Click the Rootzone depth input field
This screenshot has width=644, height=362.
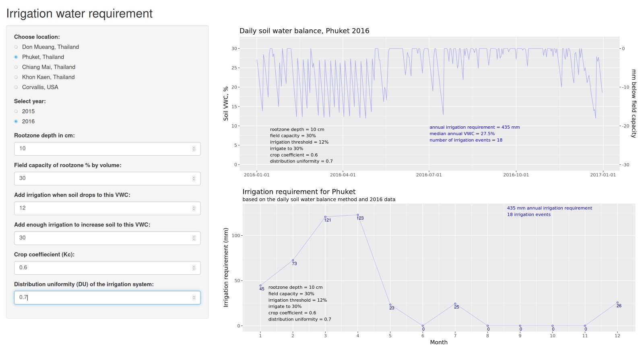pos(103,149)
